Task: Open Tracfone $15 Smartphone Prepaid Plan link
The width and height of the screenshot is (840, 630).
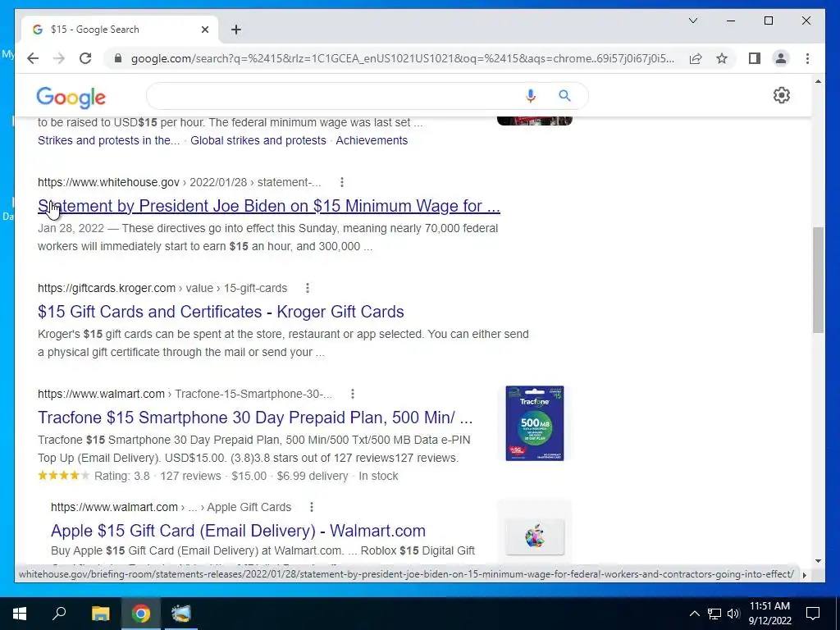Action: [255, 418]
